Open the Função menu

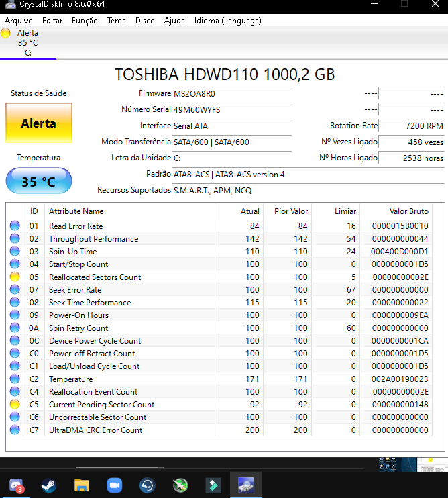85,21
